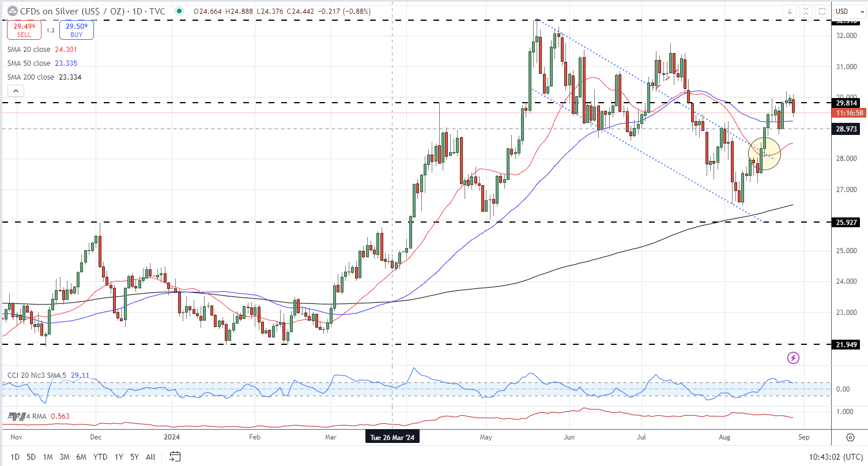Select the 1Y time range
868x466 pixels.
click(119, 457)
